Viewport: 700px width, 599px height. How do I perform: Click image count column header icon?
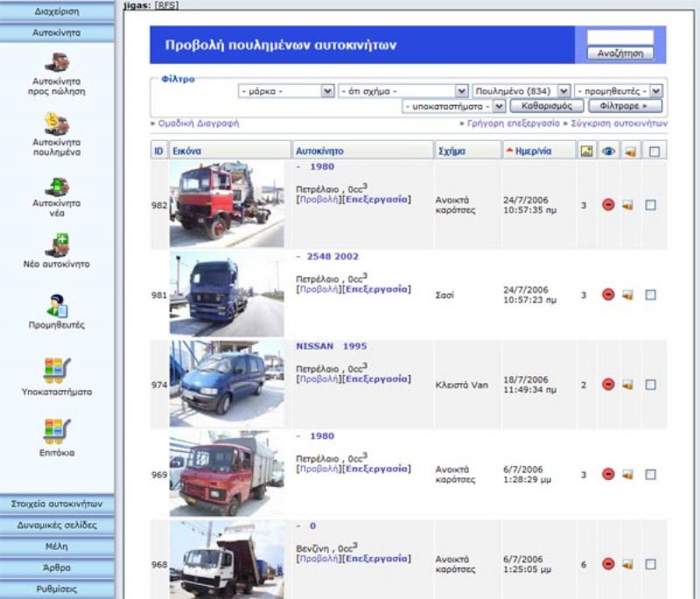click(x=586, y=151)
